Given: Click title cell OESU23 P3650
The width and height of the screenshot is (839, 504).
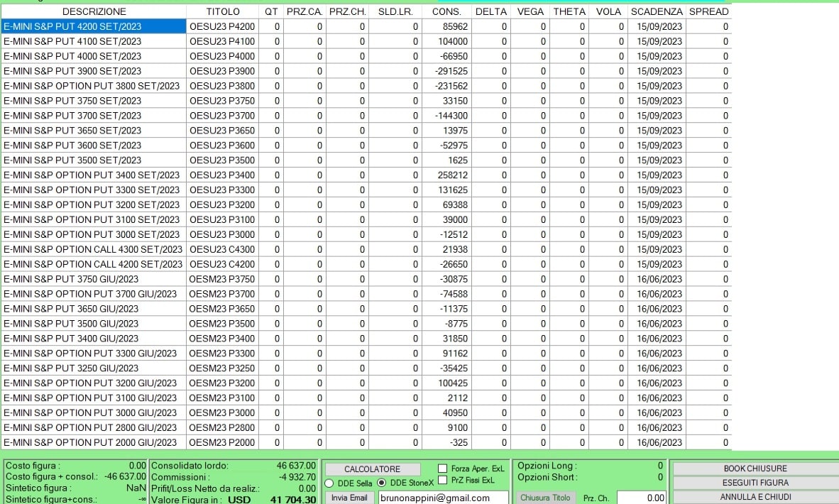Looking at the screenshot, I should [223, 131].
